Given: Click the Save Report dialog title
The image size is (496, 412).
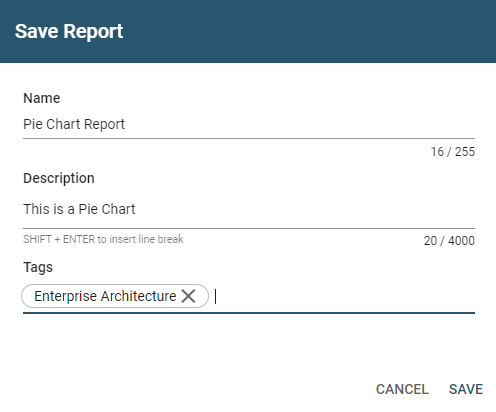Looking at the screenshot, I should point(69,32).
